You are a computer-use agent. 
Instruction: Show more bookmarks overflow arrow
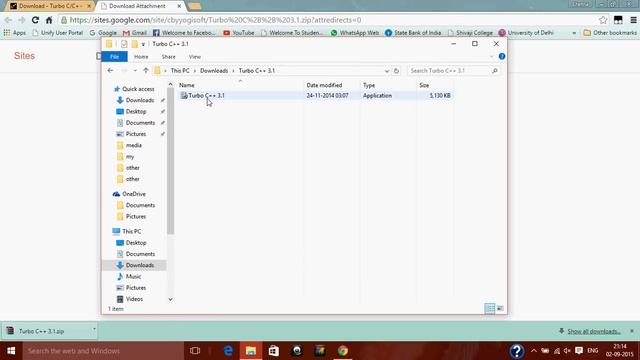(x=574, y=33)
